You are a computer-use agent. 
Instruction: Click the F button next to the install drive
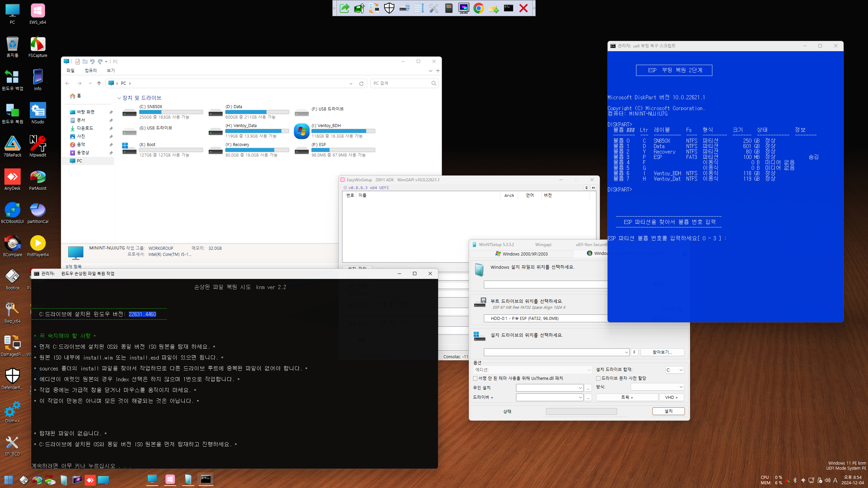[x=634, y=352]
